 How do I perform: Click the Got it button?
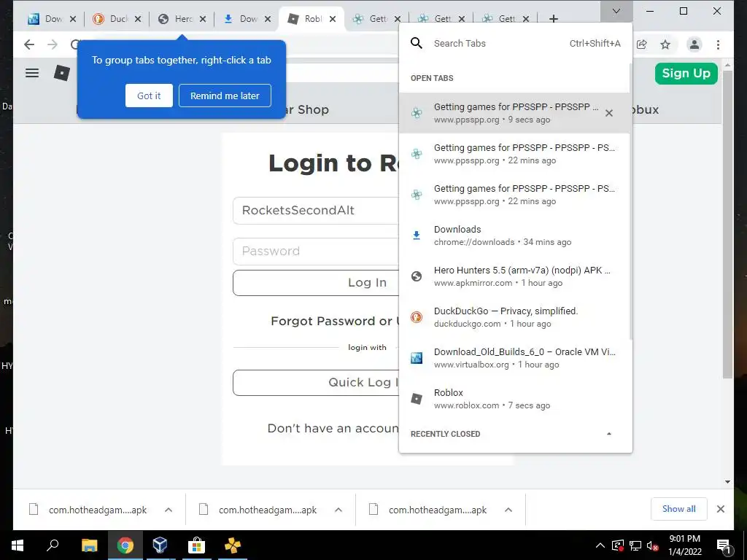(x=149, y=96)
